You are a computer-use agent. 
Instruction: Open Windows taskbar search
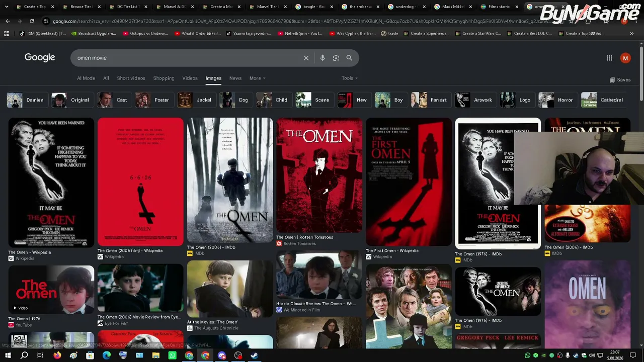pos(24,355)
